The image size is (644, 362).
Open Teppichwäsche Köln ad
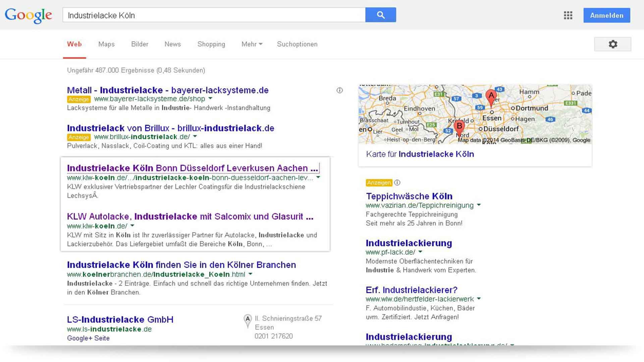(x=409, y=196)
